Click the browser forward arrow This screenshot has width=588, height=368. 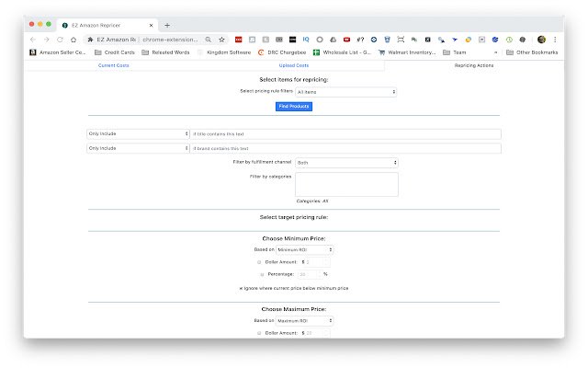point(47,40)
